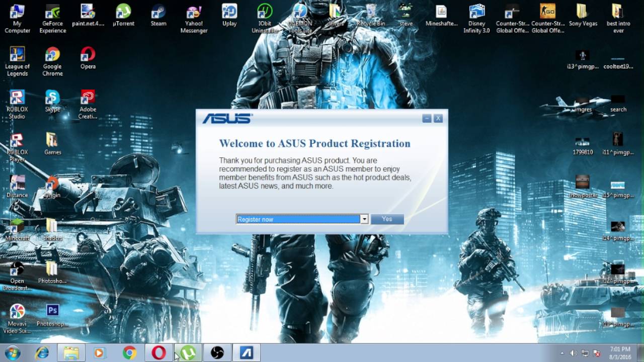This screenshot has height=362, width=644.
Task: Expand the Register now dropdown in ASUS dialog
Action: [x=364, y=219]
